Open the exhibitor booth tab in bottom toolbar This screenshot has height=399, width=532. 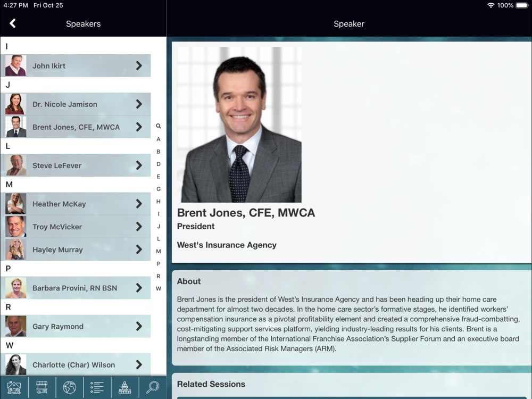[41, 387]
